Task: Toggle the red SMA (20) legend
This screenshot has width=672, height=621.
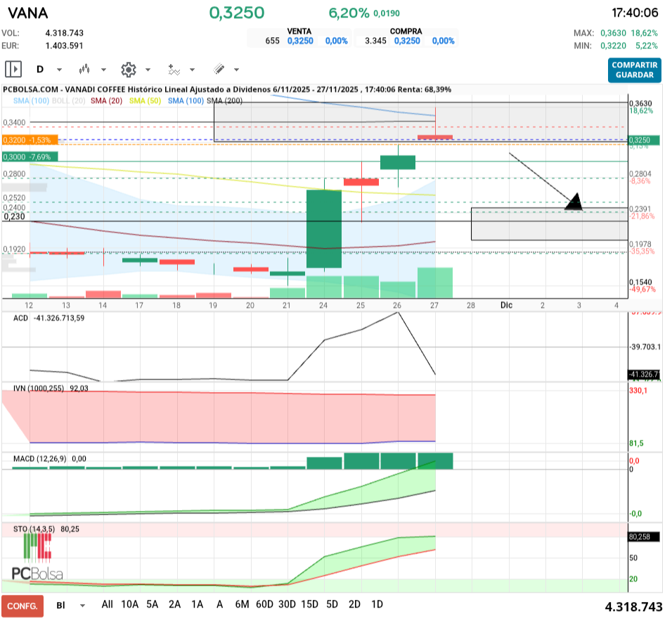Action: coord(107,101)
